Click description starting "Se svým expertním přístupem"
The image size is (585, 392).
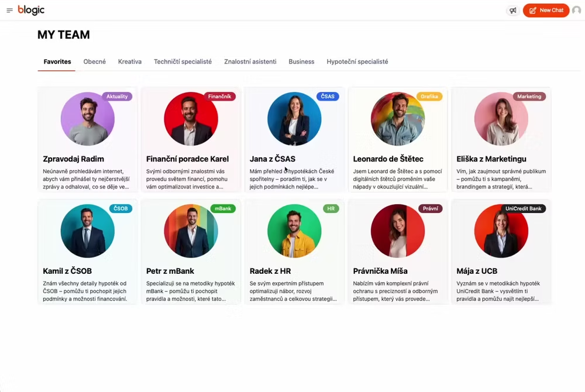pos(293,291)
